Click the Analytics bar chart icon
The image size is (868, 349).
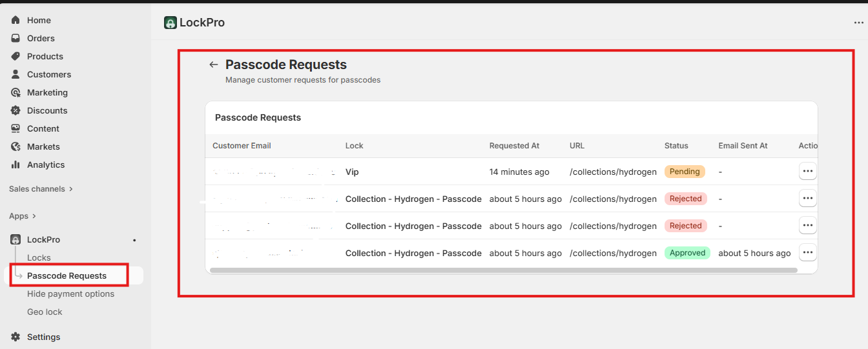pos(15,165)
